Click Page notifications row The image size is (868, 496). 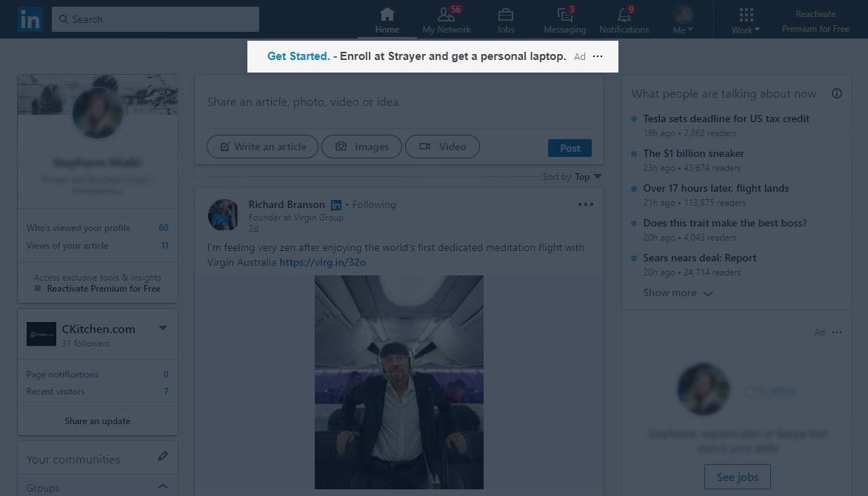pos(98,374)
